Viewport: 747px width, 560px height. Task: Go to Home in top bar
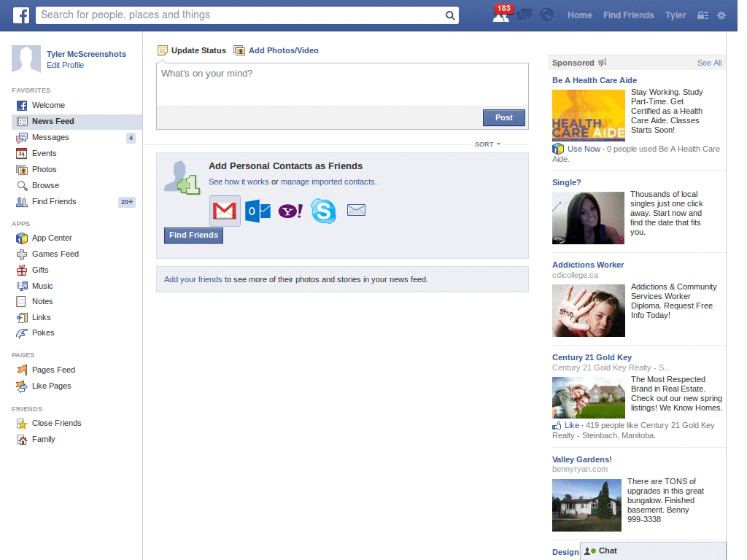click(579, 15)
